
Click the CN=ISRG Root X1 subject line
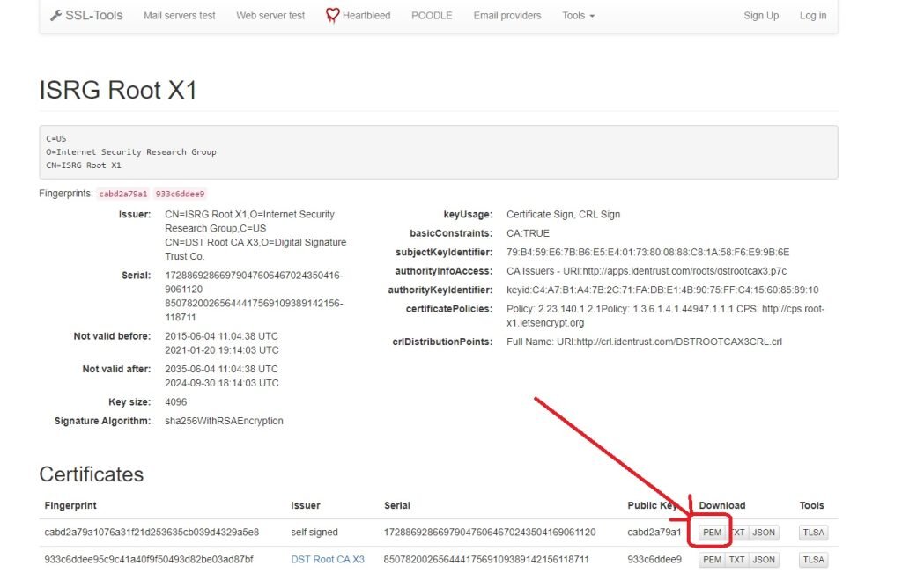coord(84,165)
